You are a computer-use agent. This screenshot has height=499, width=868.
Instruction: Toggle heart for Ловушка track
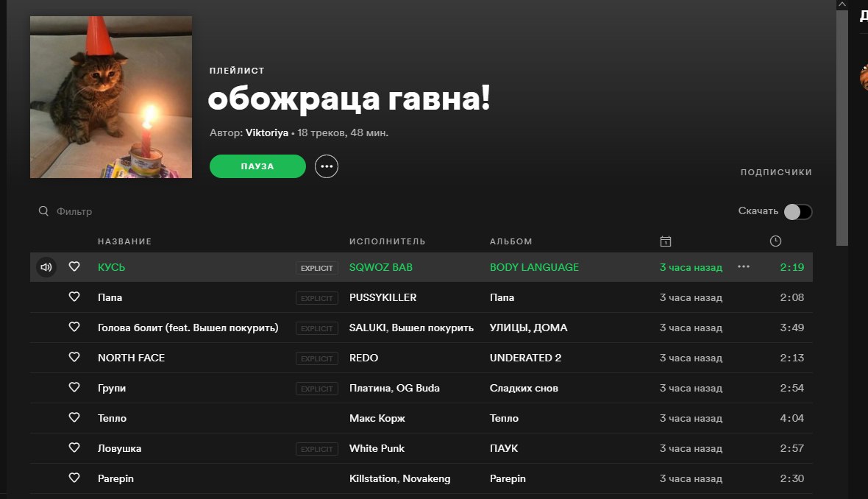74,447
